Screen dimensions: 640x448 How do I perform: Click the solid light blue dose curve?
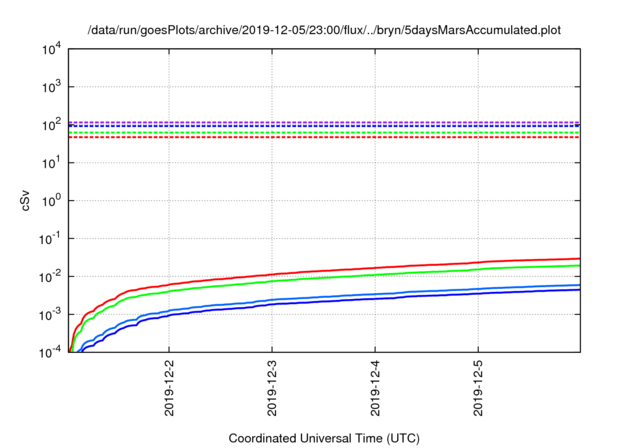point(324,297)
